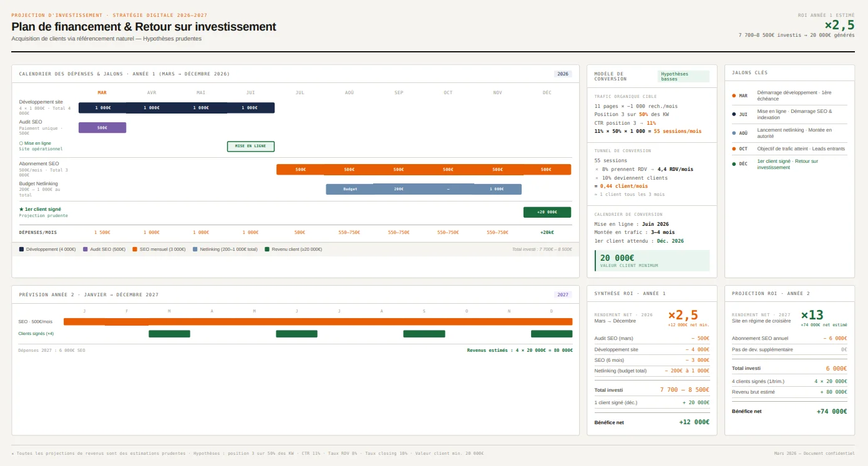This screenshot has width=868, height=466.
Task: Click the – 6 000€ Abonnement SEO annuel amount
Action: [x=834, y=338]
